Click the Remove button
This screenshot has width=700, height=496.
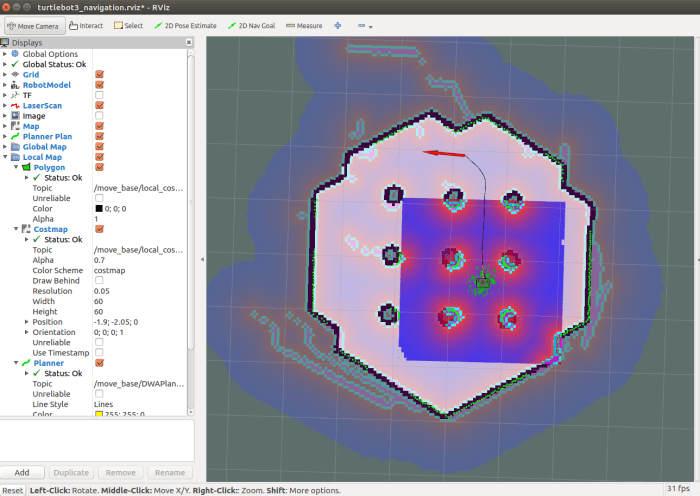pos(121,472)
